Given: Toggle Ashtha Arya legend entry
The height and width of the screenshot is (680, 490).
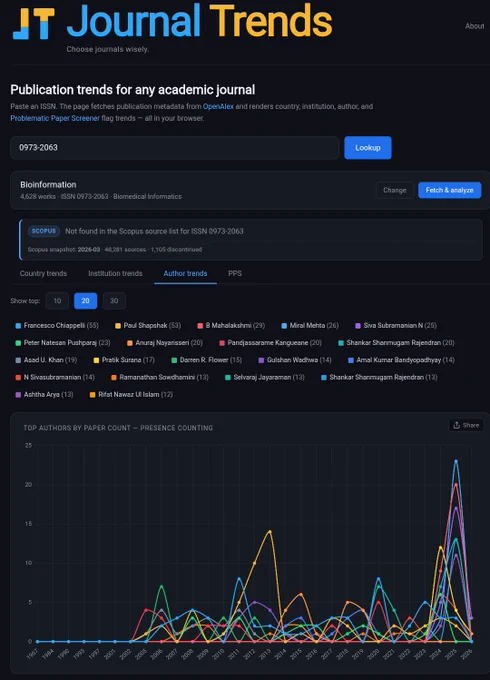Looking at the screenshot, I should [x=44, y=395].
